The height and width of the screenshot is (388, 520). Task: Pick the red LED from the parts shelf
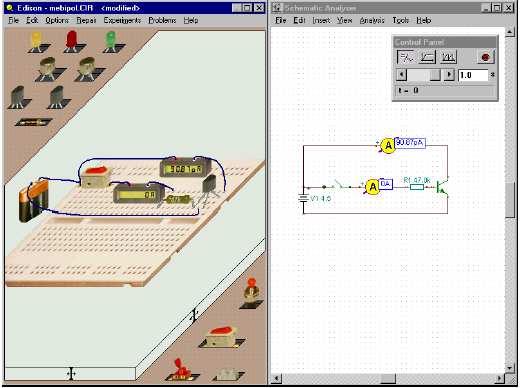(x=71, y=41)
